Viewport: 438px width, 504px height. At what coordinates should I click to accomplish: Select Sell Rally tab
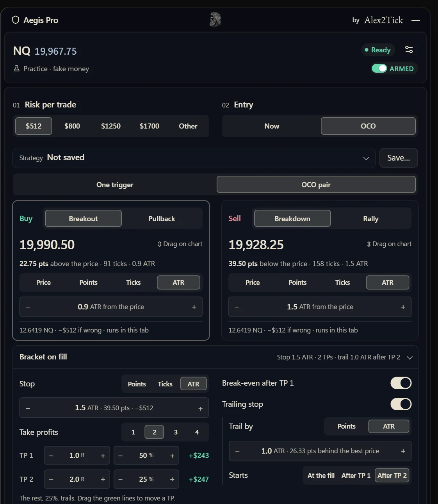tap(371, 218)
